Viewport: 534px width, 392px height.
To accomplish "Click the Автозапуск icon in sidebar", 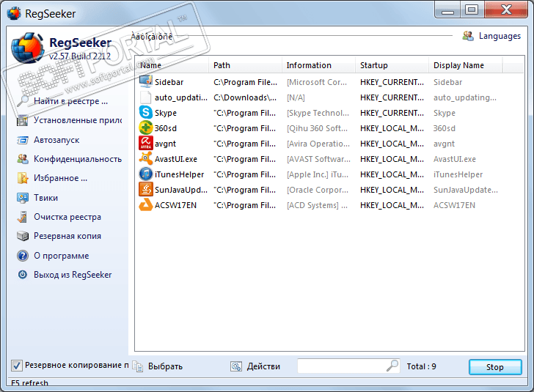I will (23, 140).
